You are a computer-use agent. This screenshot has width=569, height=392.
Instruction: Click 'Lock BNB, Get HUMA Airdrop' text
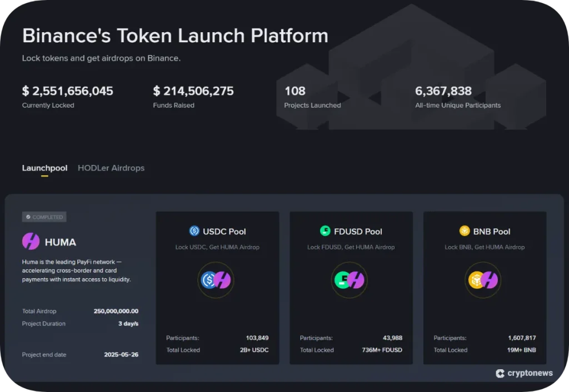pyautogui.click(x=485, y=247)
